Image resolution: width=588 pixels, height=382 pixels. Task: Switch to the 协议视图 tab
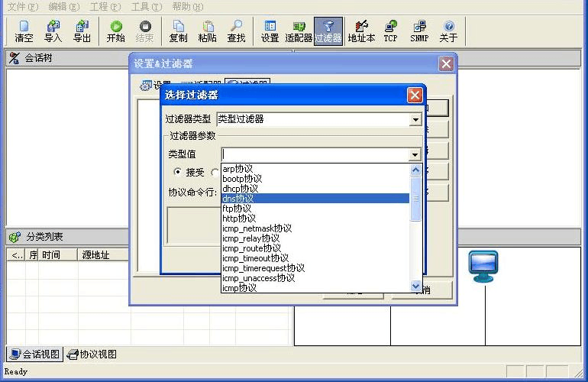tap(92, 354)
